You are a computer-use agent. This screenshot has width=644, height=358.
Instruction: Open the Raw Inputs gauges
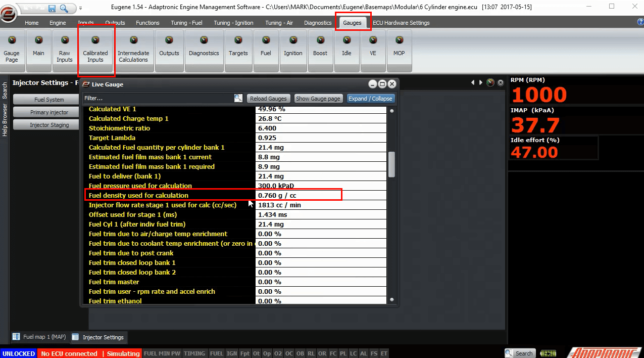click(65, 50)
